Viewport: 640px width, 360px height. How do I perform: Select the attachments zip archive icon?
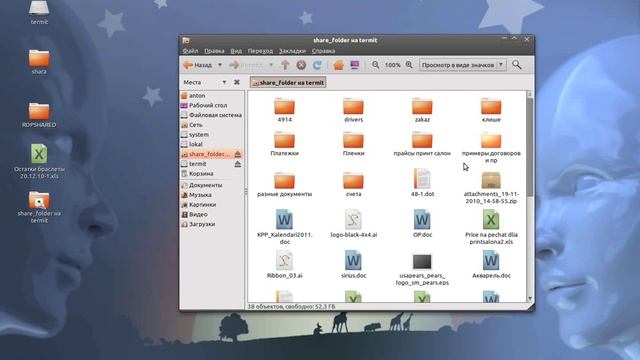coord(491,180)
